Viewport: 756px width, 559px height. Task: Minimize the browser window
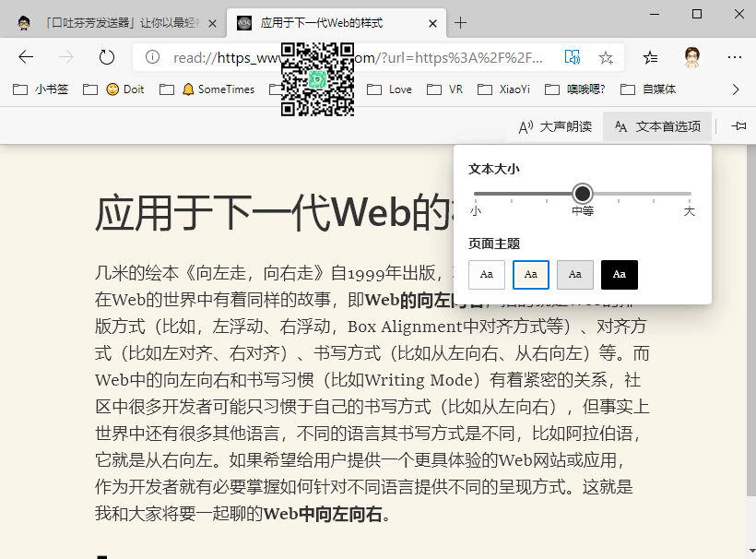[x=655, y=14]
